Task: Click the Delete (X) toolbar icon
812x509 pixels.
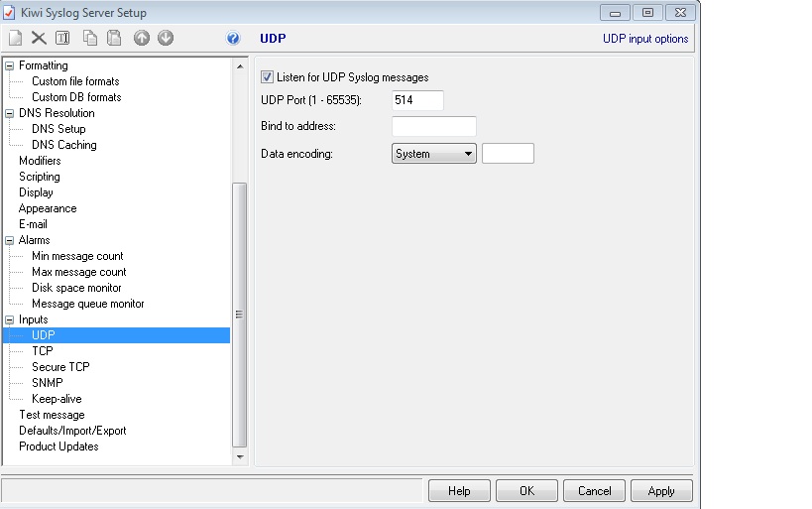Action: tap(39, 38)
